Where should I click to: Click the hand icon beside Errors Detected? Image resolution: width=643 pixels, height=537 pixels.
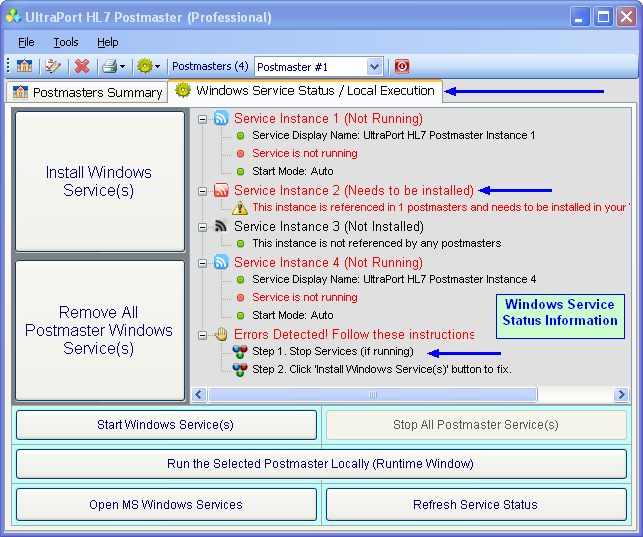(221, 334)
